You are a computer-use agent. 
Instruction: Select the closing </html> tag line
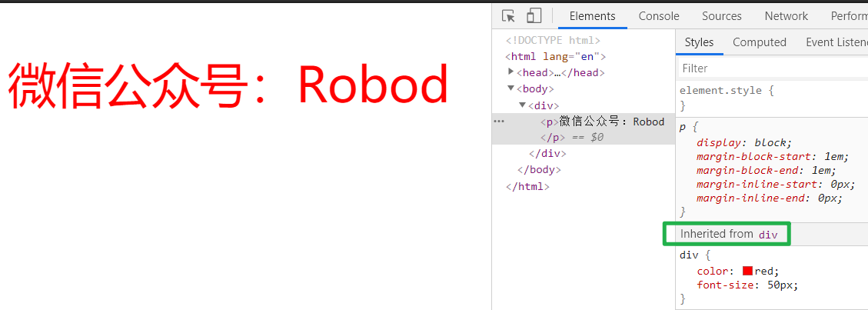click(x=527, y=186)
